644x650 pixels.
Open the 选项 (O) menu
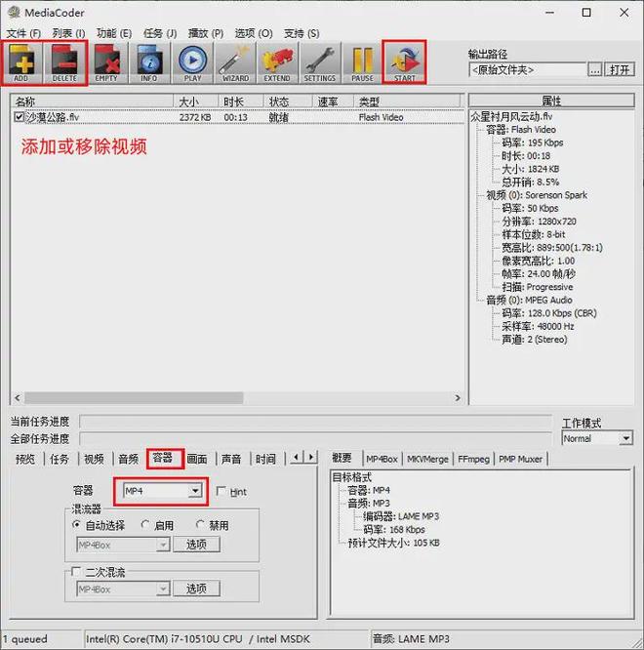coord(254,33)
